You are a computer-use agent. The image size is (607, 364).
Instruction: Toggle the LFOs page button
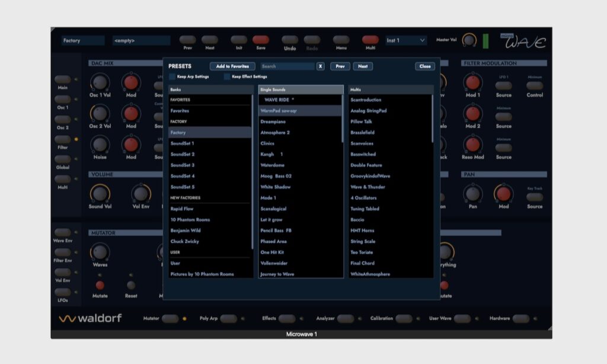(x=62, y=292)
